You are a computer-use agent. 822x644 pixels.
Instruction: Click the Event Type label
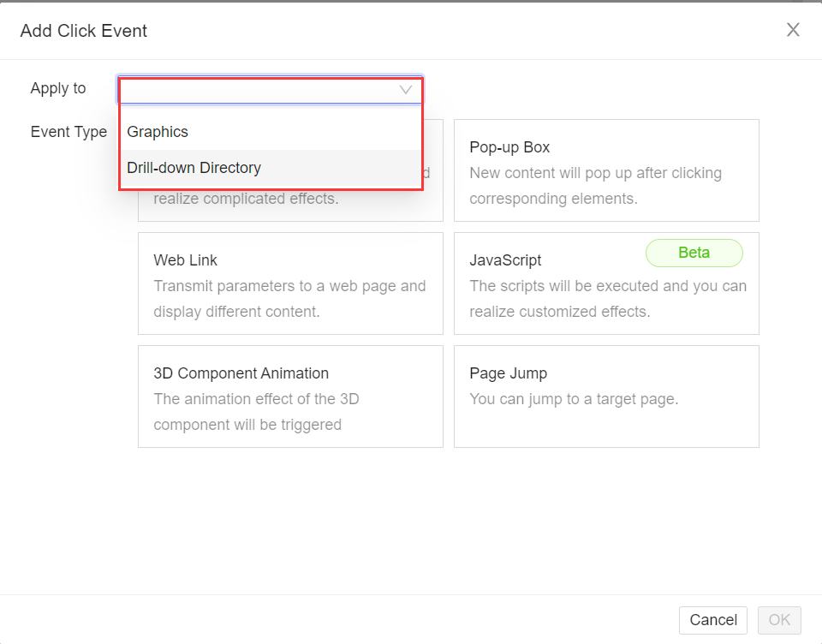(68, 132)
